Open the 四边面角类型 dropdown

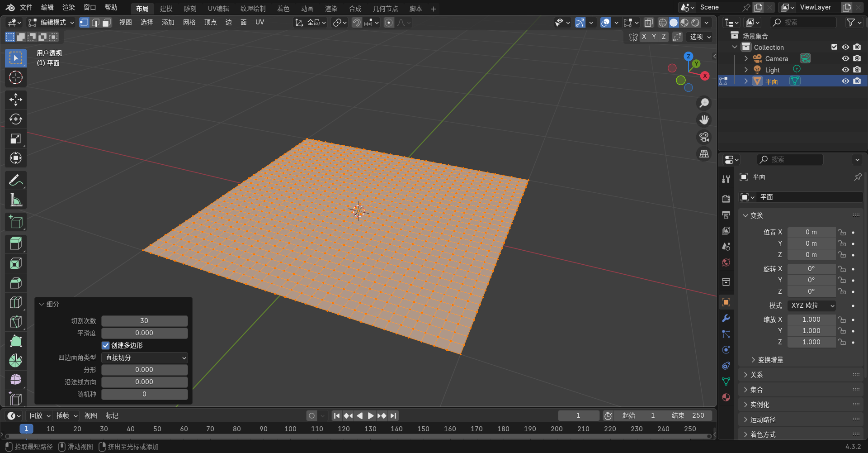click(x=144, y=358)
